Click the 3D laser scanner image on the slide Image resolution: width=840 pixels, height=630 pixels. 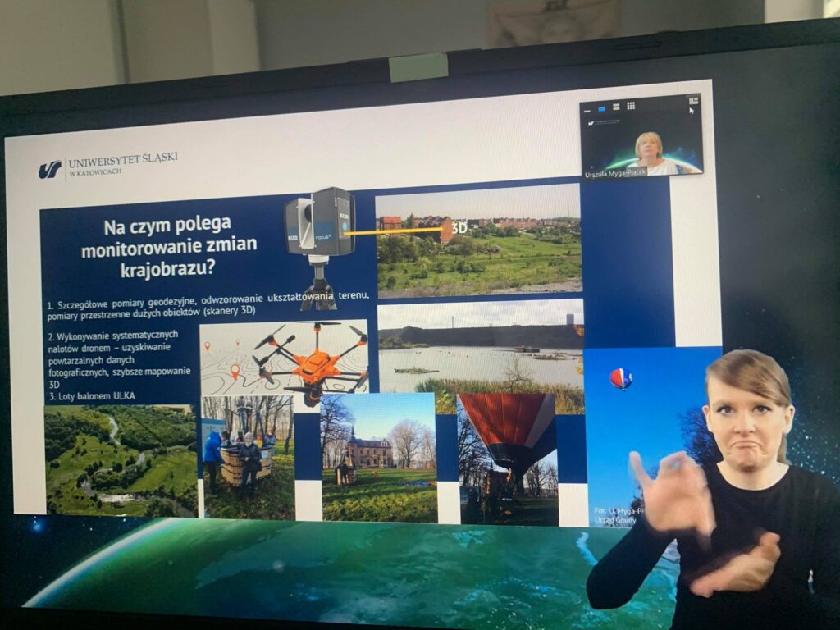pyautogui.click(x=320, y=246)
